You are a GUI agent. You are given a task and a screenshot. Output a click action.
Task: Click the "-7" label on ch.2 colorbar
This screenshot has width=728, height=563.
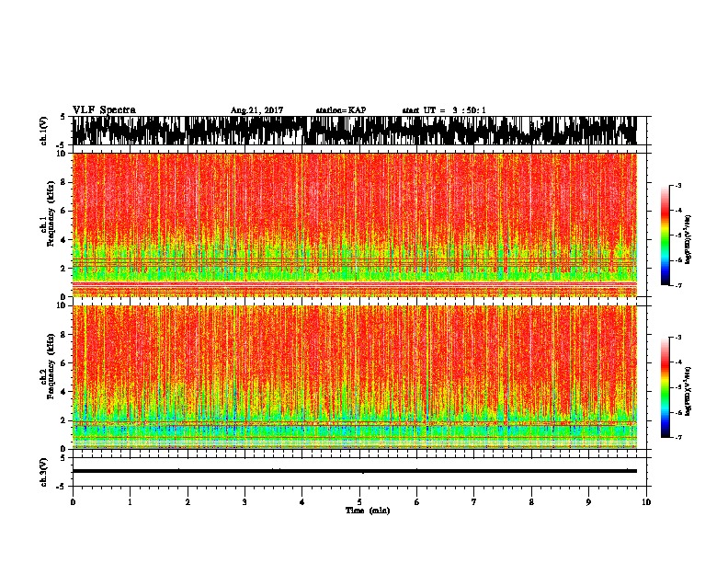[678, 437]
